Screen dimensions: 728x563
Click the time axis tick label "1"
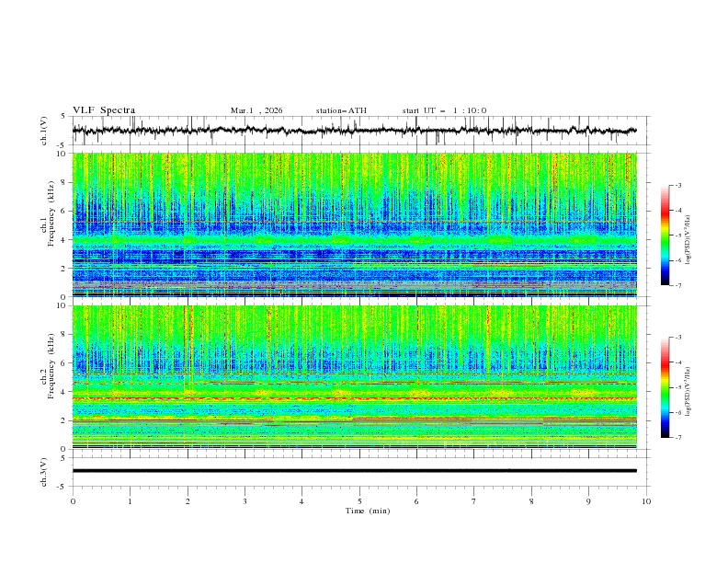click(130, 501)
